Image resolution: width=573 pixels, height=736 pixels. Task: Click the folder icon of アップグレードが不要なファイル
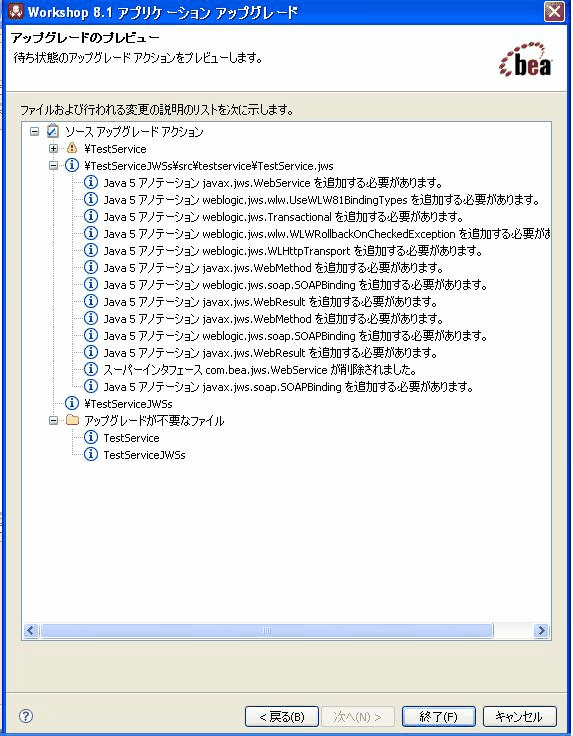(x=72, y=420)
